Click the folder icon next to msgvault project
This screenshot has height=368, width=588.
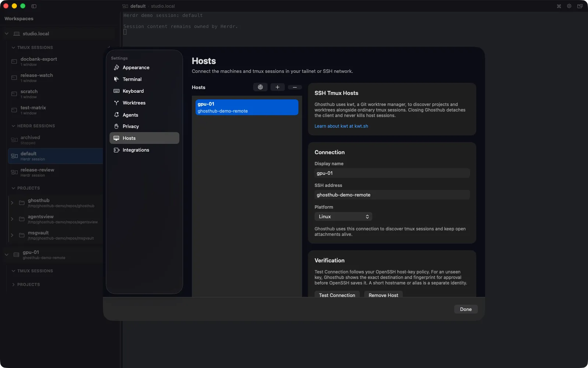[22, 235]
